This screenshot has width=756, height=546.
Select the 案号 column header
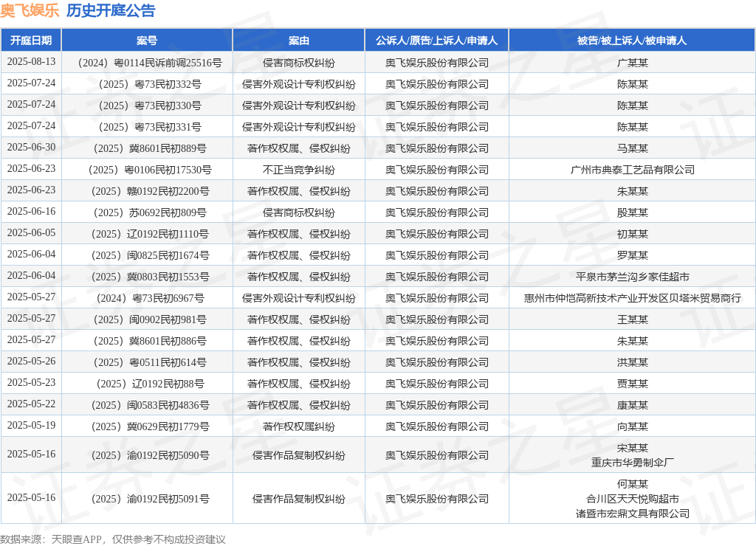click(x=147, y=41)
